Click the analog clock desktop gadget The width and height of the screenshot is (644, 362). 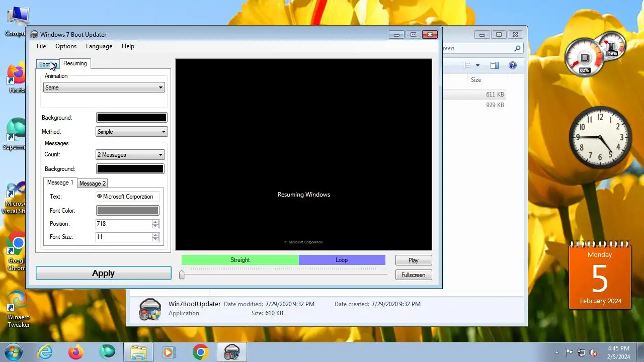pos(600,137)
